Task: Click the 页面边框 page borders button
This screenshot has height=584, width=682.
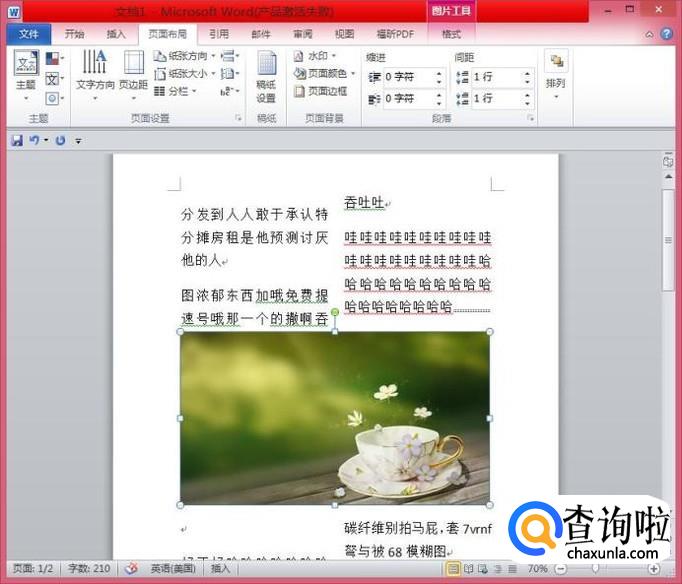Action: click(x=321, y=91)
